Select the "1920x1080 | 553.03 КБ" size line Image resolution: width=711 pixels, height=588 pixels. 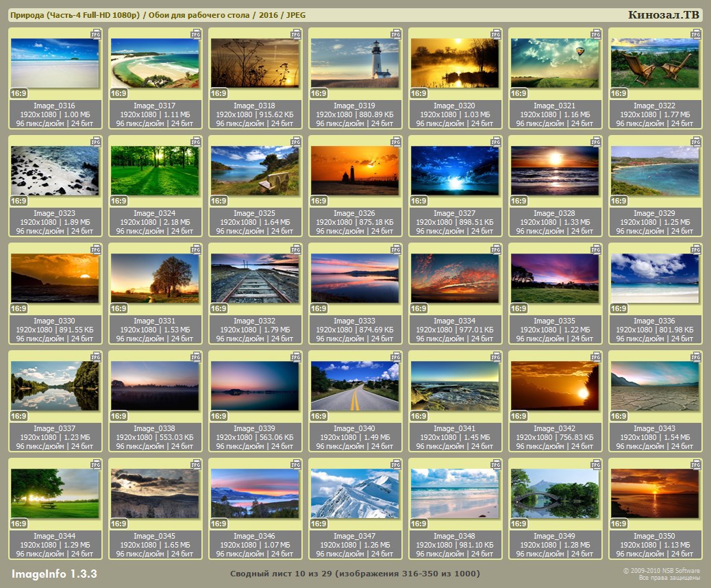click(x=155, y=437)
